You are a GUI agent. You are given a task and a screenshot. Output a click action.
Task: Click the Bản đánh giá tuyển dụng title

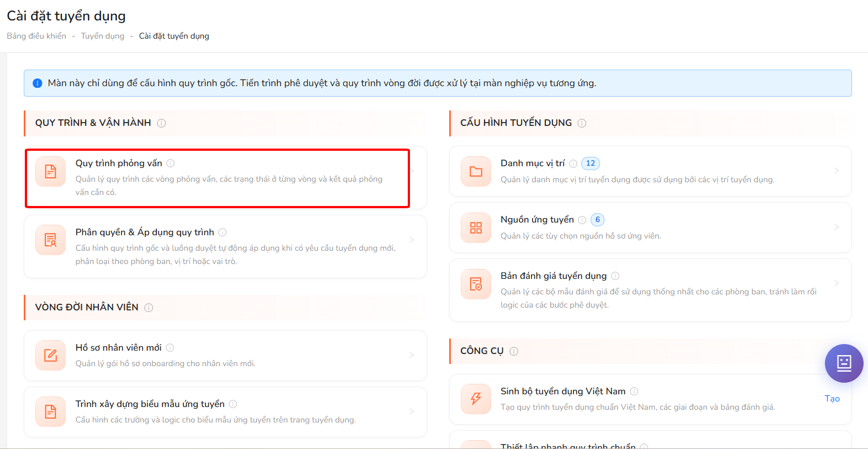pyautogui.click(x=554, y=276)
